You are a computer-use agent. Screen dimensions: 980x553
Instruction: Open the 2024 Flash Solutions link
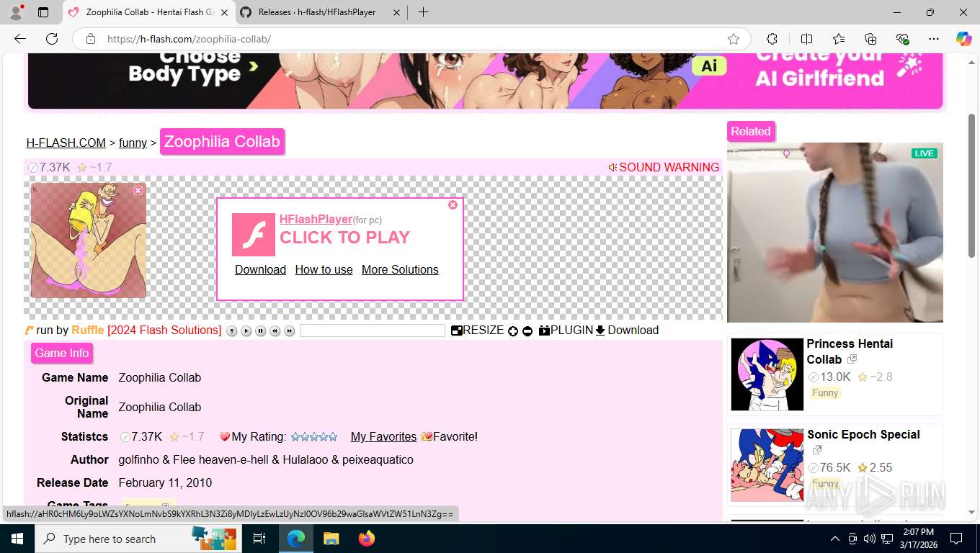tap(164, 331)
